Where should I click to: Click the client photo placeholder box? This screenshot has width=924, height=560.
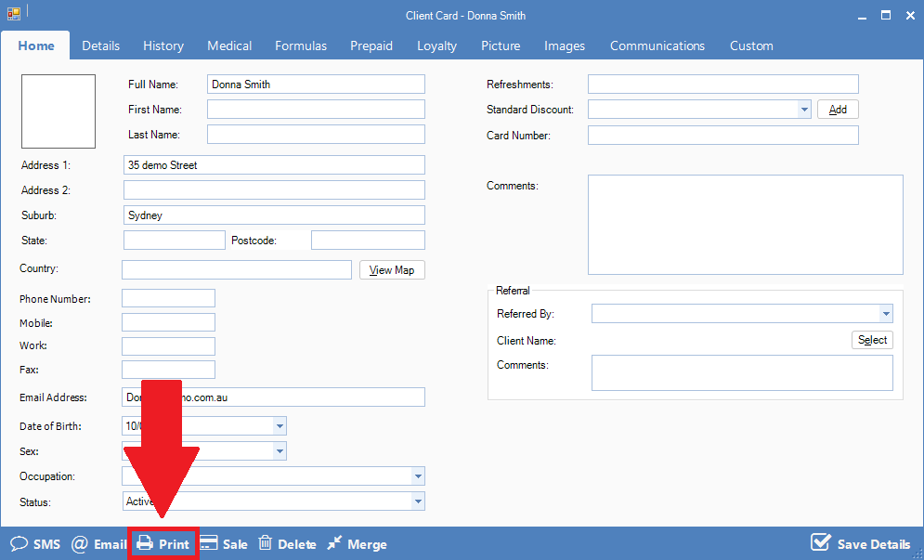[59, 111]
